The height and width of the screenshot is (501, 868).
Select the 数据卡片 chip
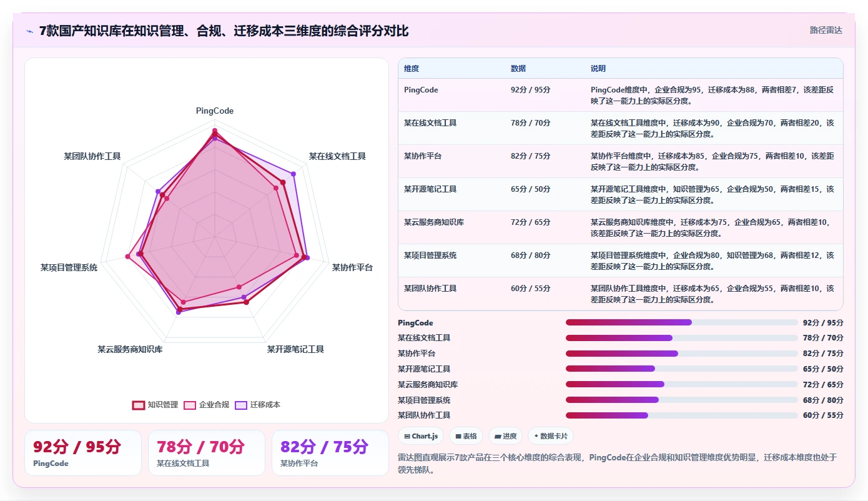550,436
